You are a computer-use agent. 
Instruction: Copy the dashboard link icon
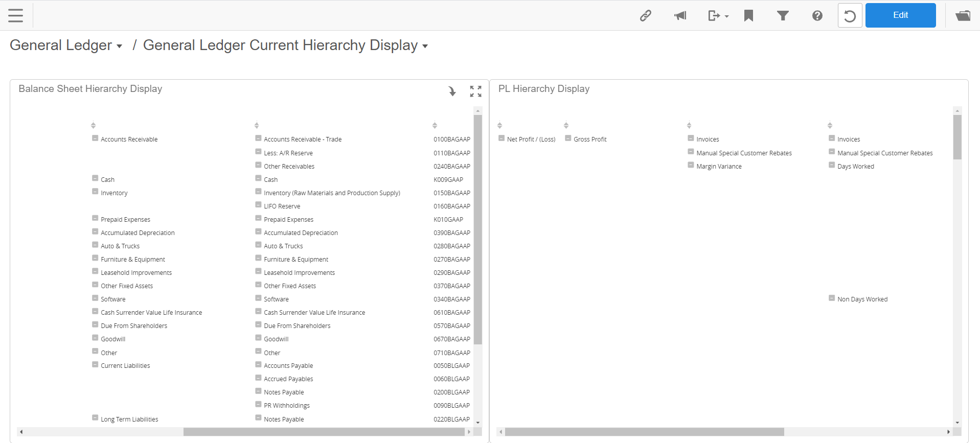click(x=646, y=16)
